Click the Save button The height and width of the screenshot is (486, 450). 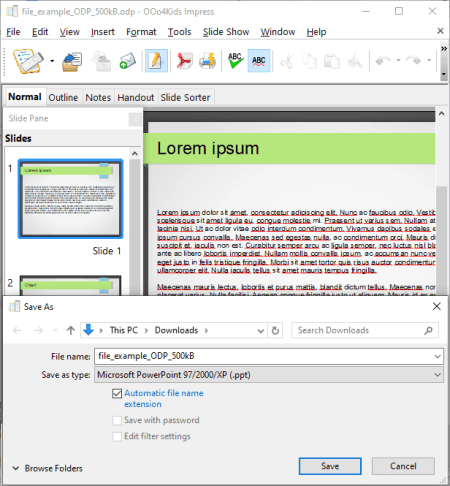coord(330,466)
